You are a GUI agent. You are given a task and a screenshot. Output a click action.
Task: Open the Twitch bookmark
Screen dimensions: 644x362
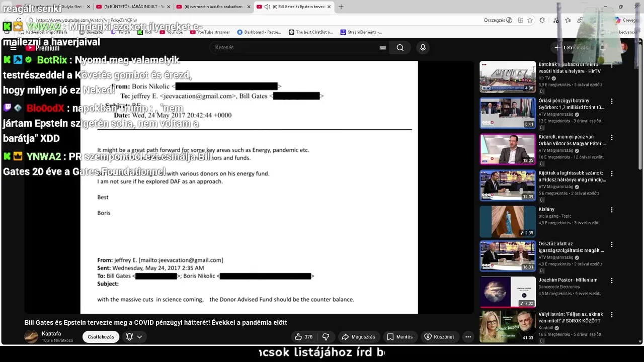click(x=120, y=32)
